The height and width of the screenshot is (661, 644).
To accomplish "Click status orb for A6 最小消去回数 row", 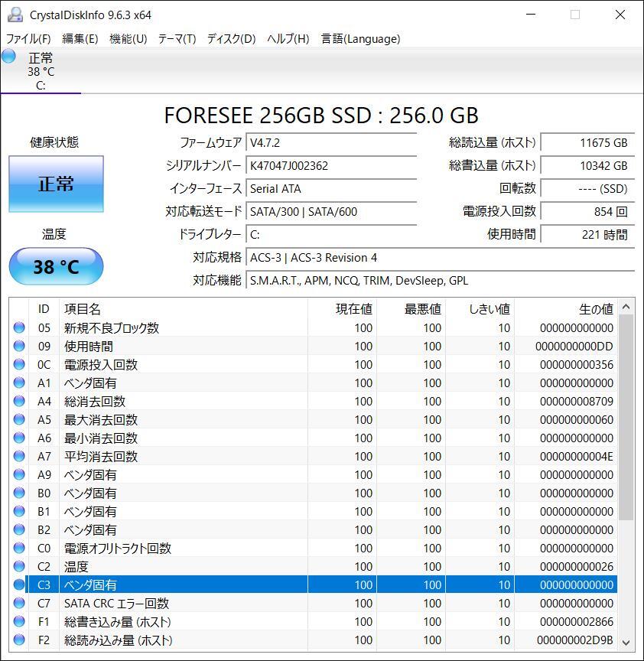I will click(x=19, y=438).
